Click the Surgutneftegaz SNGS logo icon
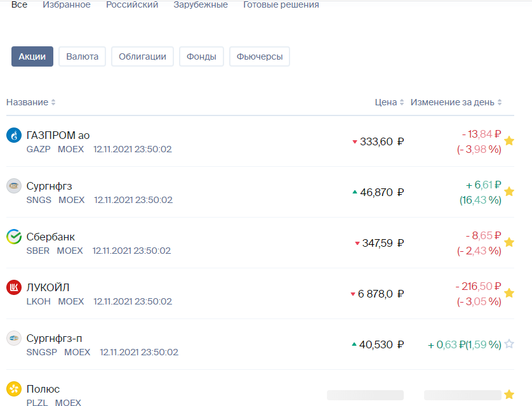The image size is (532, 406). 14,186
